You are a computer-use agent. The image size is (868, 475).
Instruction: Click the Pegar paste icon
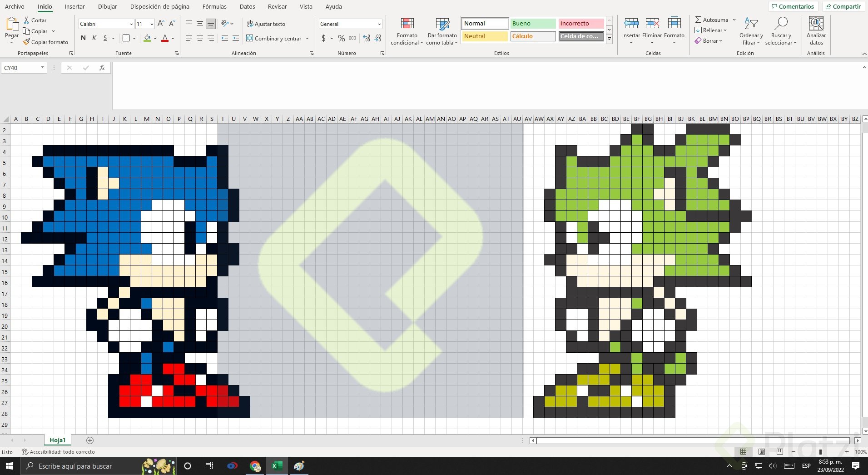[x=12, y=24]
